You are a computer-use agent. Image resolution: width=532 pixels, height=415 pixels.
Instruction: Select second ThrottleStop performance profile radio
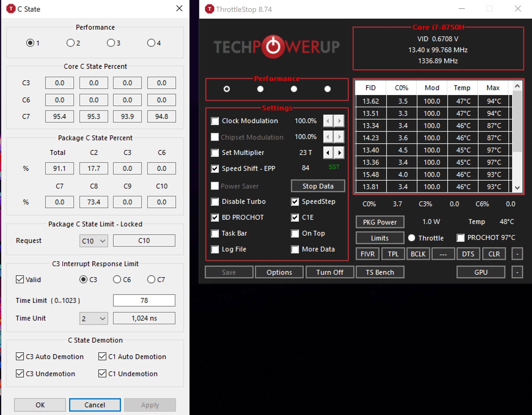click(x=260, y=89)
